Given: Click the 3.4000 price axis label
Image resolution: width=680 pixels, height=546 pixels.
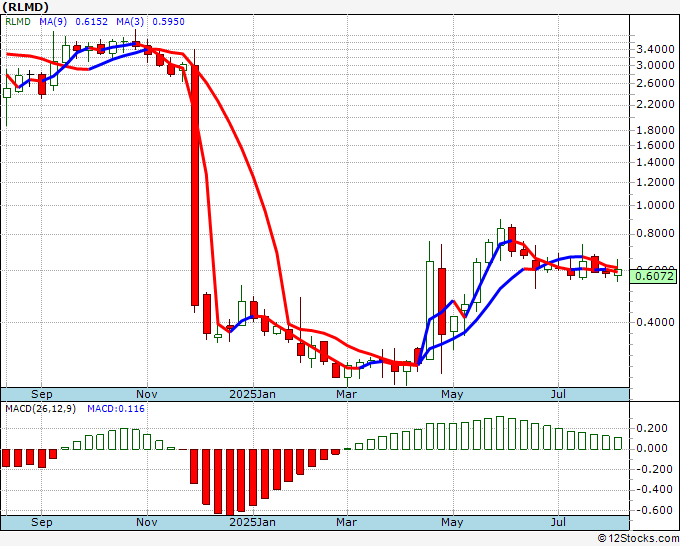Looking at the screenshot, I should coord(655,49).
